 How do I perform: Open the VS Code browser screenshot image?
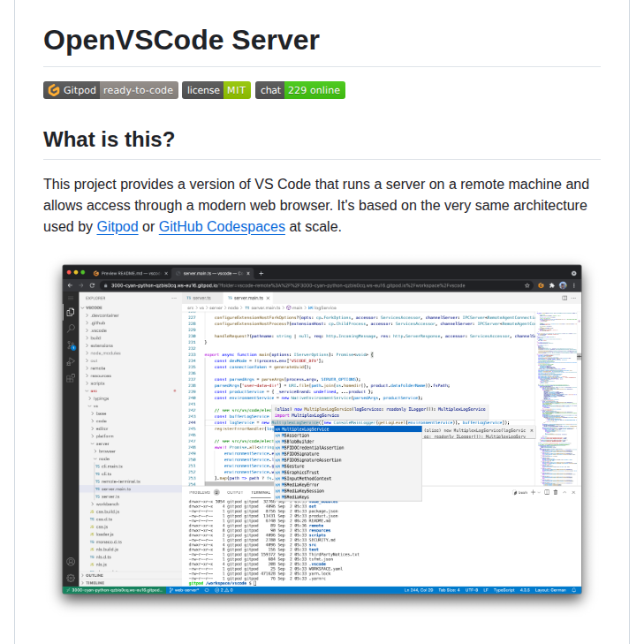[322, 429]
